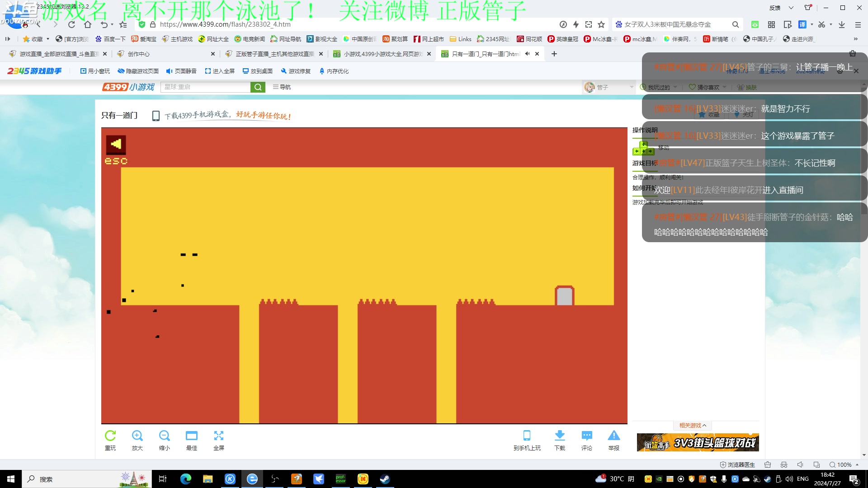Viewport: 868px width, 488px height.
Task: Open dropdown arrow next to scissors icon
Action: (831, 24)
